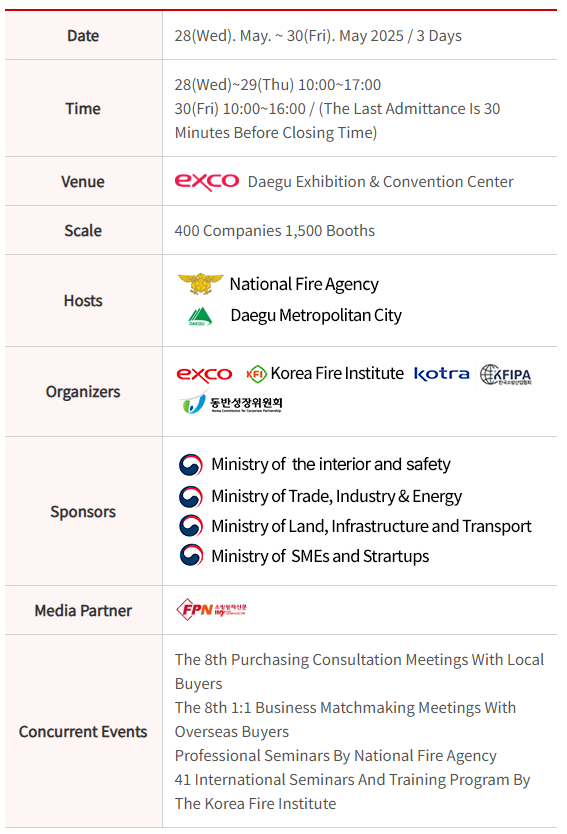Select the Daegu Exhibition & Convention Center text
The image size is (567, 834).
click(380, 182)
